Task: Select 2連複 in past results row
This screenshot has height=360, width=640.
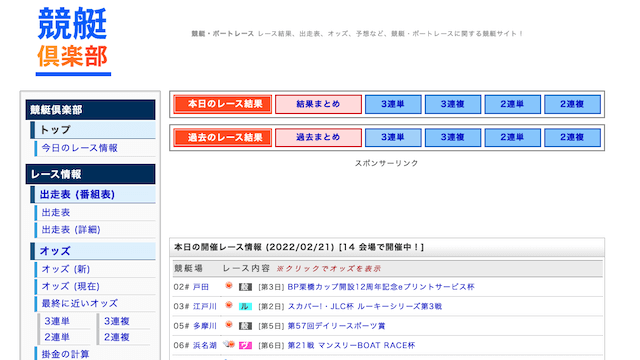Action: click(572, 138)
